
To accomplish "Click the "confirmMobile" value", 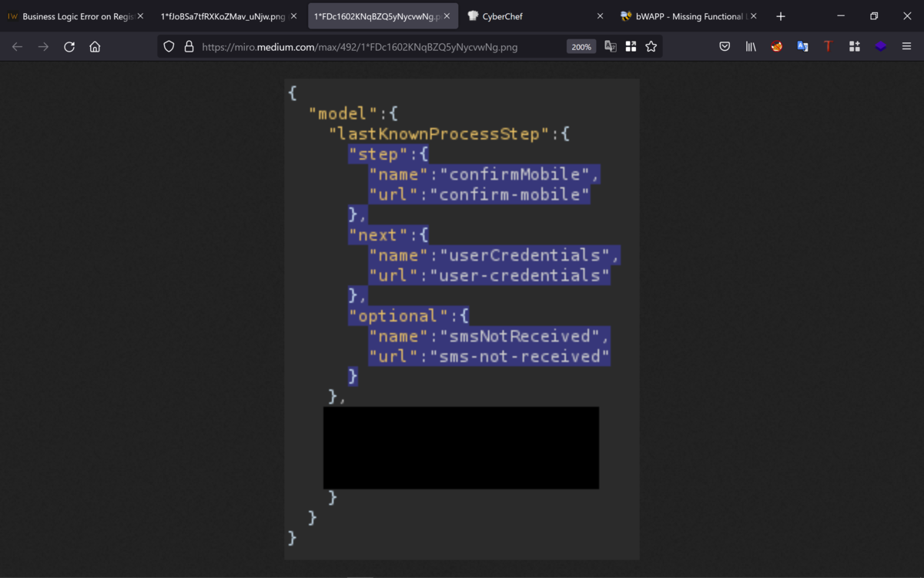I will click(514, 174).
